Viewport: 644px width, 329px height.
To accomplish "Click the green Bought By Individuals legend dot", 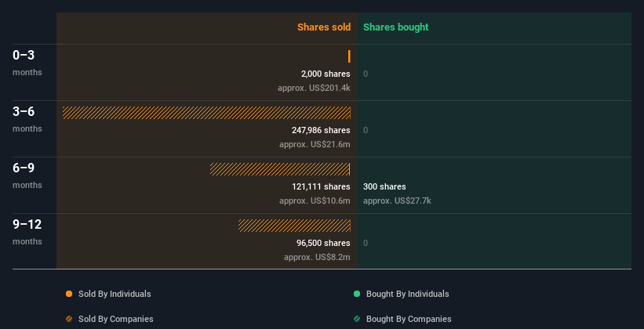I will [x=357, y=294].
